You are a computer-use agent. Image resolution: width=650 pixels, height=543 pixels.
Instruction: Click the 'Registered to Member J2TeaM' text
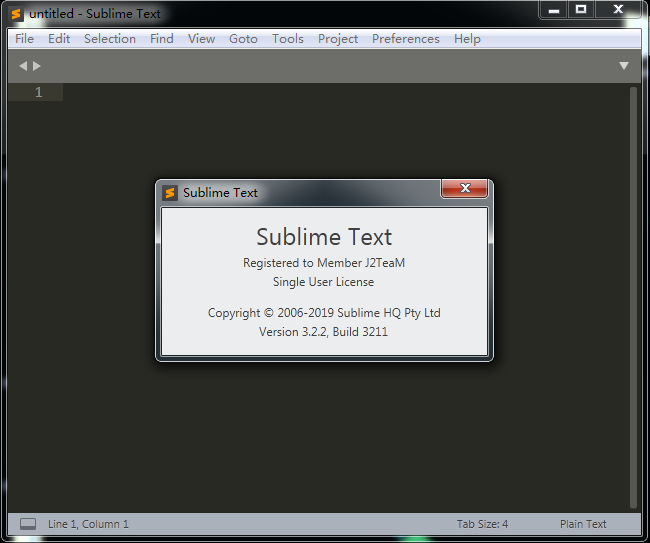click(x=324, y=263)
